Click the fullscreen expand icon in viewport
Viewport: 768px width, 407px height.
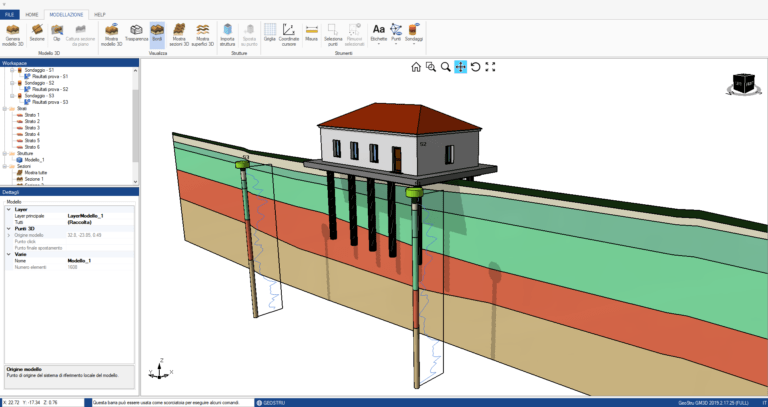point(490,67)
